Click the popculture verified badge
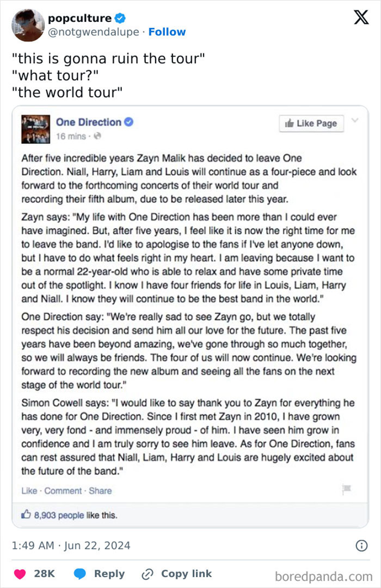Image resolution: width=381 pixels, height=588 pixels. [120, 19]
